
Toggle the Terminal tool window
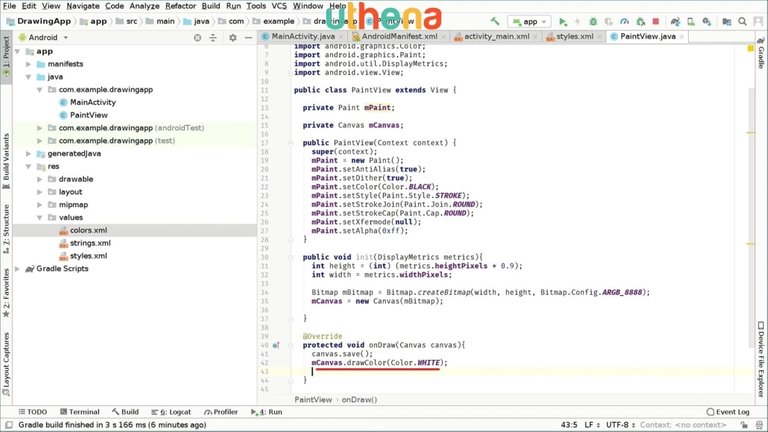point(77,412)
